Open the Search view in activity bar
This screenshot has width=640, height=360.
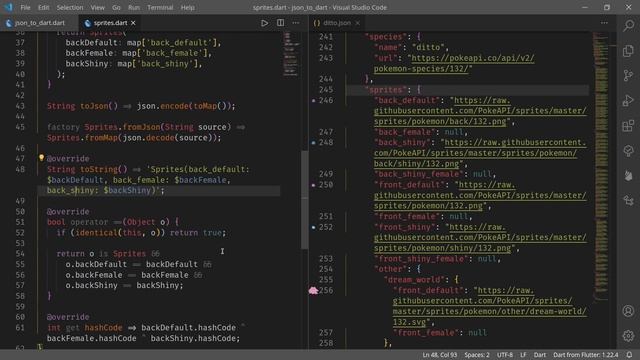(629, 26)
